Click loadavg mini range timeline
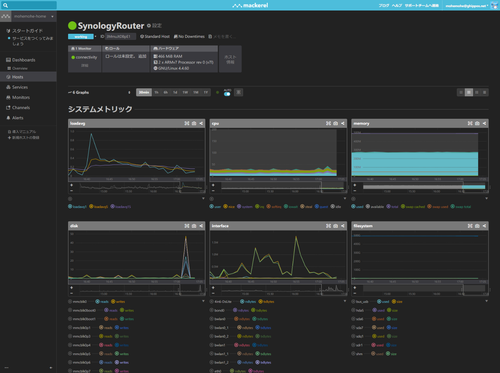500x373 pixels. point(141,188)
